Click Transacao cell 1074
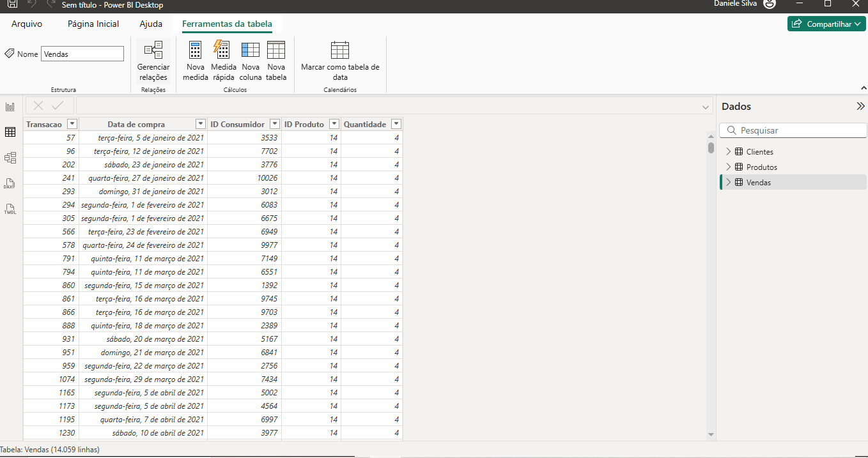The width and height of the screenshot is (868, 458). 51,379
